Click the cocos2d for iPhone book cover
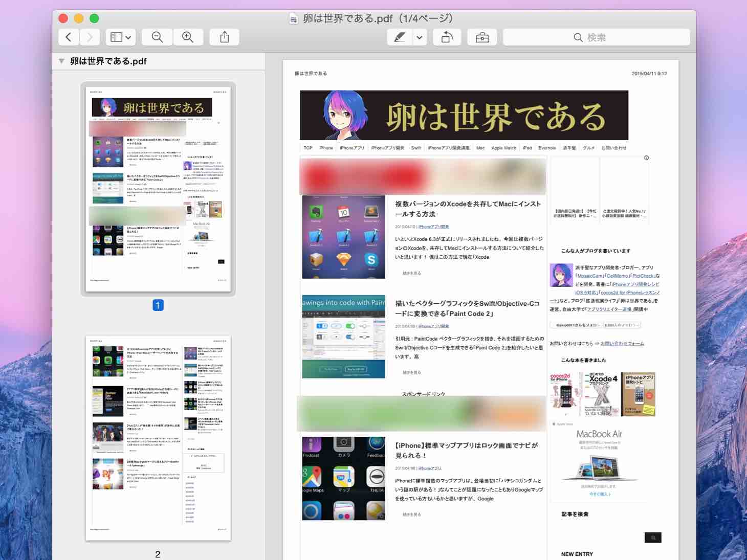Image resolution: width=747 pixels, height=560 pixels. tap(565, 394)
